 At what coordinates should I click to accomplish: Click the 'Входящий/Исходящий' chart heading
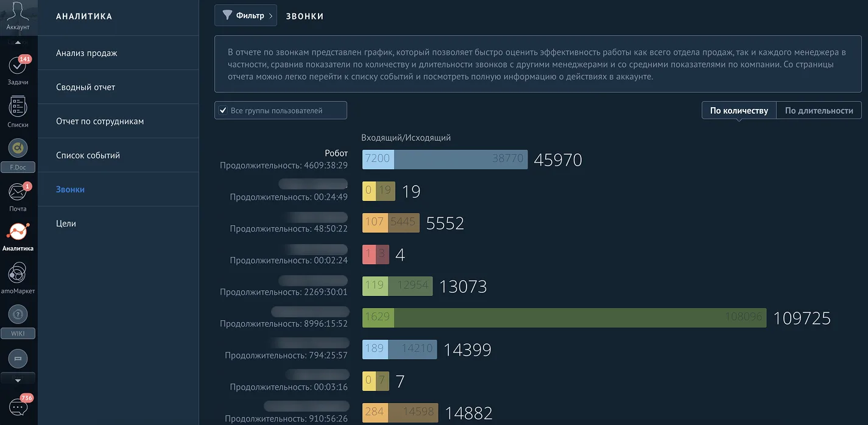(406, 138)
